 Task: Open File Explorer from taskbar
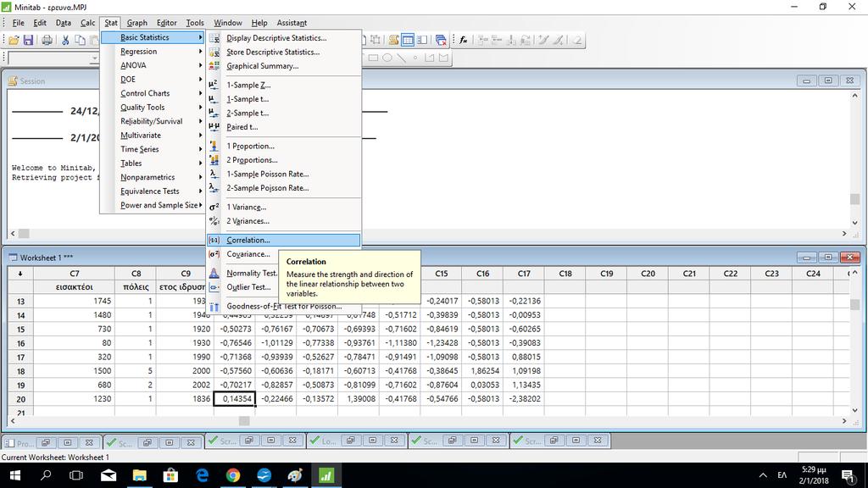click(x=140, y=475)
